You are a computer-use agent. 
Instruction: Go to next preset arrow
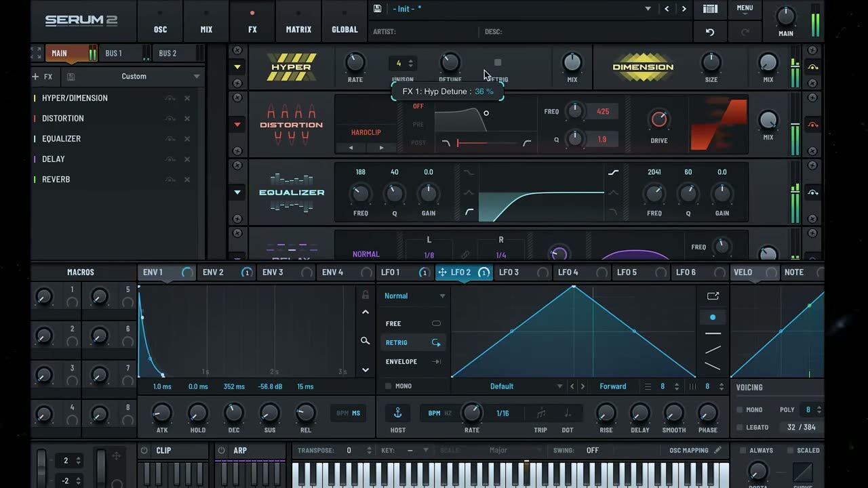coord(684,9)
